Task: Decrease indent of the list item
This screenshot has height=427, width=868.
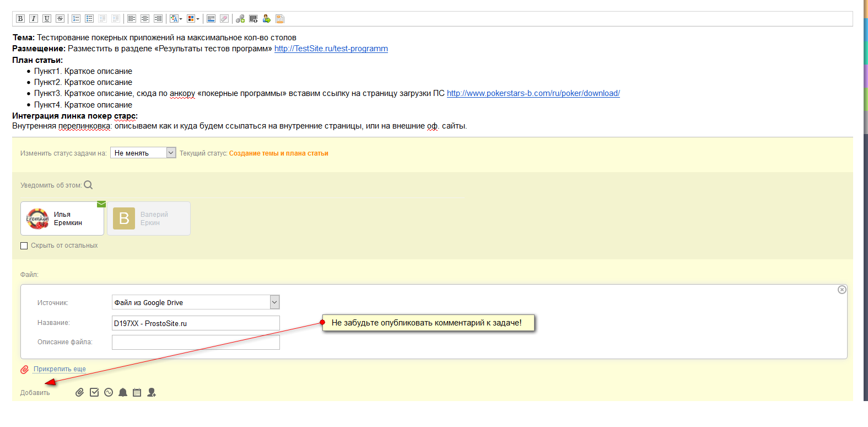Action: pyautogui.click(x=103, y=19)
